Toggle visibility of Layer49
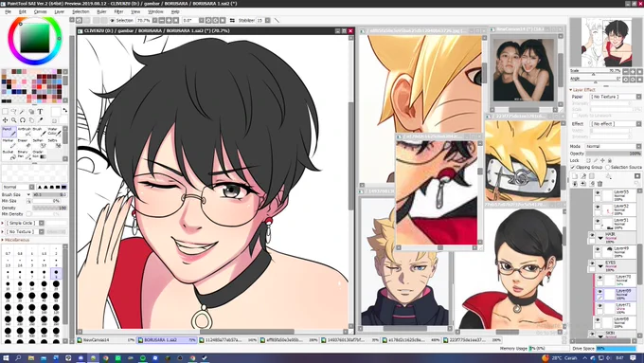 pyautogui.click(x=598, y=249)
